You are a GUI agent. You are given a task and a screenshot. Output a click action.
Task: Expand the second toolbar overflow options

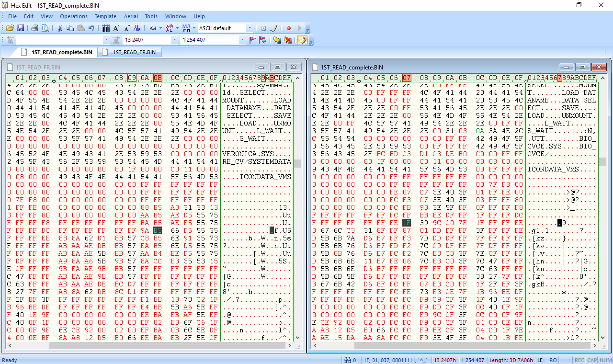pos(311,42)
